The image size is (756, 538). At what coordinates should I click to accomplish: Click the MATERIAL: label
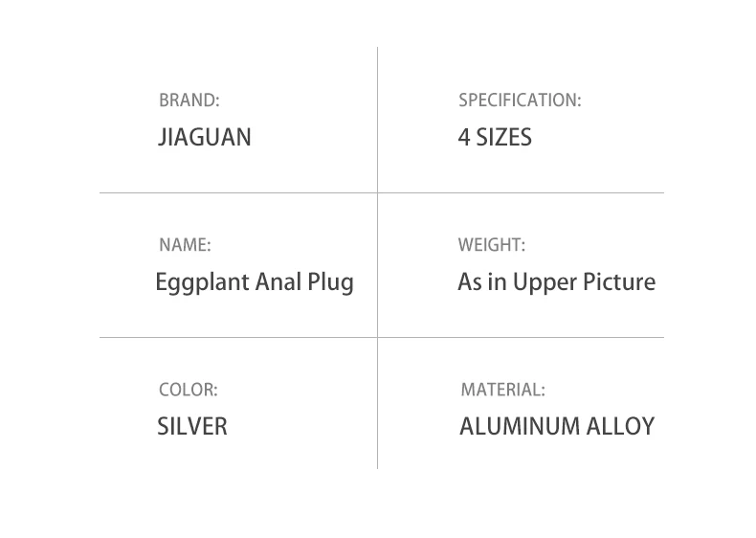502,390
